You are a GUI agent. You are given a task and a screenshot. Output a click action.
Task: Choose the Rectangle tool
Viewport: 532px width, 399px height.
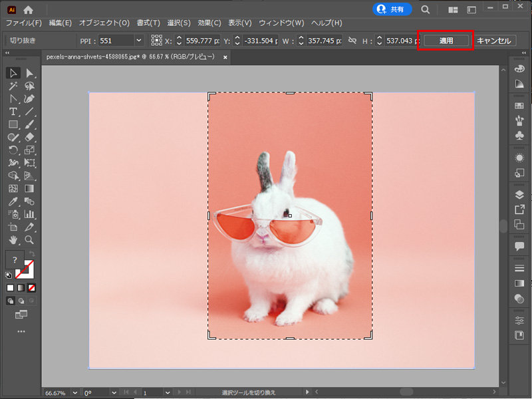pos(13,124)
